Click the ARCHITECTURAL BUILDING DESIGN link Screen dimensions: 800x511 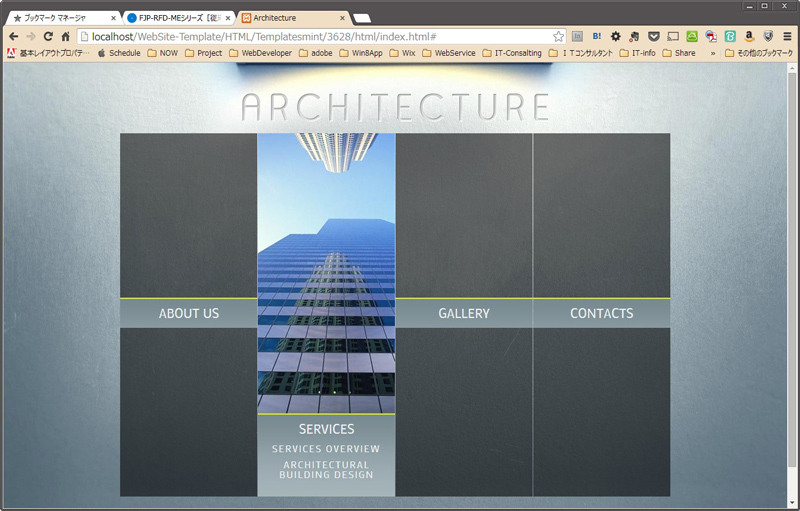tap(326, 470)
